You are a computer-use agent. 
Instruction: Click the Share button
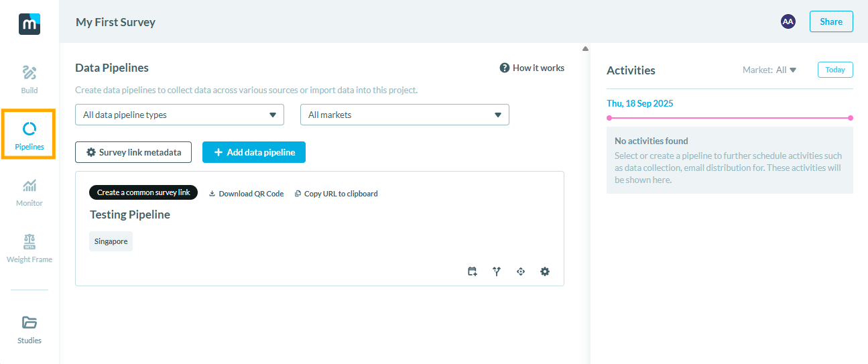pyautogui.click(x=831, y=21)
